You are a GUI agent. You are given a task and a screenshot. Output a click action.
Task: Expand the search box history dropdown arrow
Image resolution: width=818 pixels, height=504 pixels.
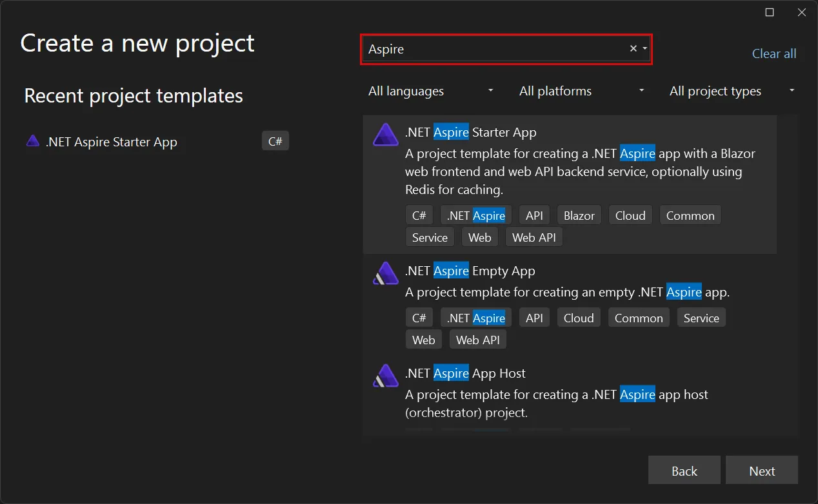click(x=644, y=48)
